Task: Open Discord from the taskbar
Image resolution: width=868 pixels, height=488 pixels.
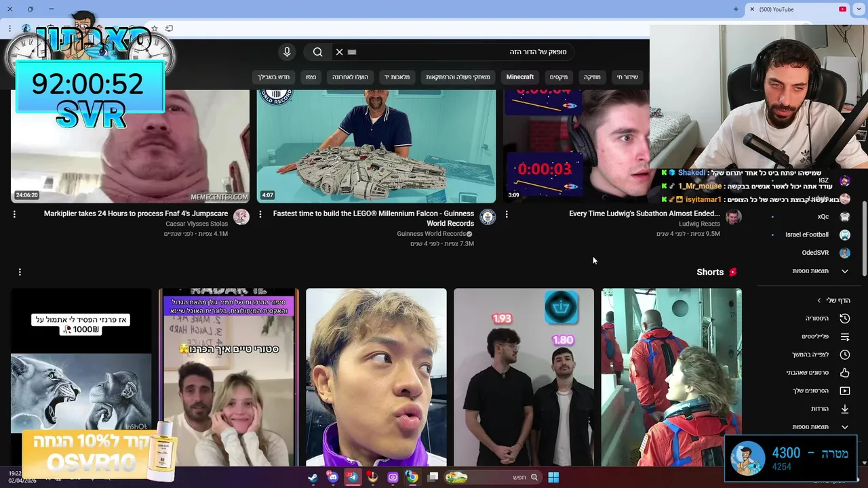Action: coord(332,477)
